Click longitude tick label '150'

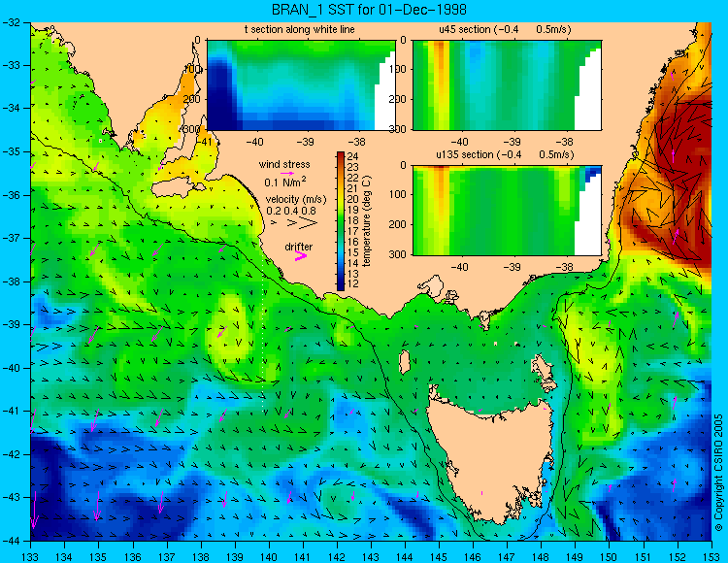[x=609, y=556]
